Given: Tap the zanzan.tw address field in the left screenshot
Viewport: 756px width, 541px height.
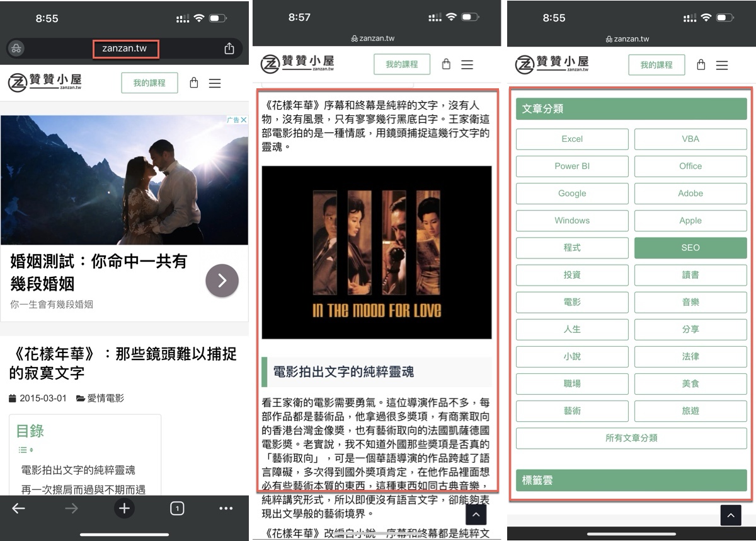Looking at the screenshot, I should (125, 49).
